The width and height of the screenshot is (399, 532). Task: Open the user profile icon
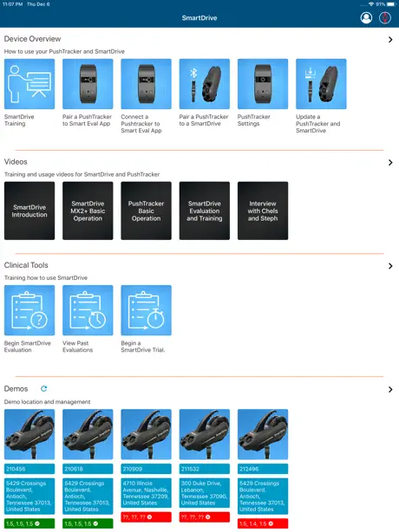click(366, 17)
